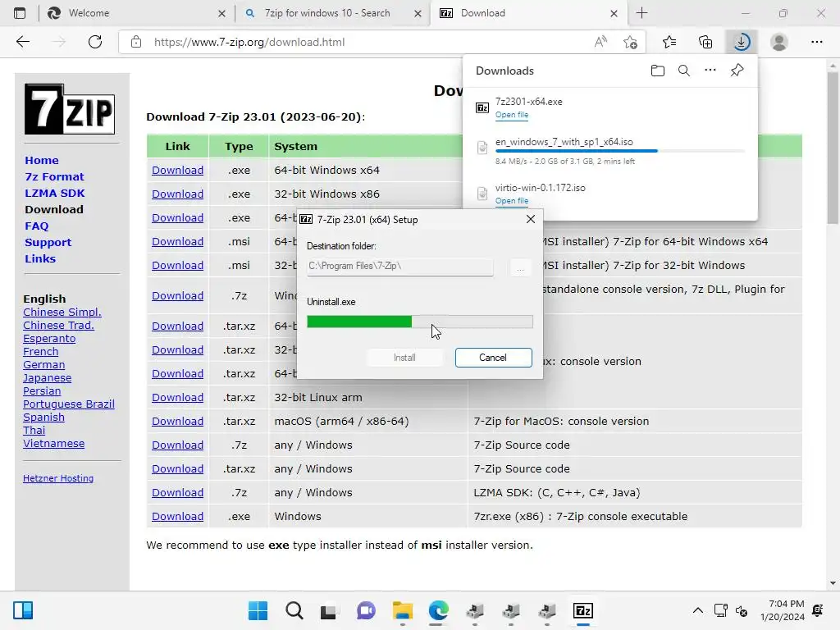Open the tab actions menu icon
The width and height of the screenshot is (840, 630).
[20, 13]
